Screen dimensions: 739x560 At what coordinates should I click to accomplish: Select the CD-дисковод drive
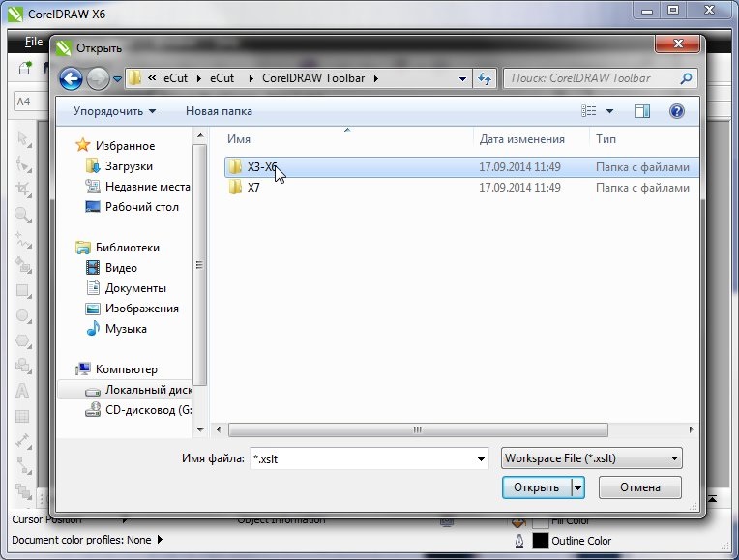tap(140, 410)
